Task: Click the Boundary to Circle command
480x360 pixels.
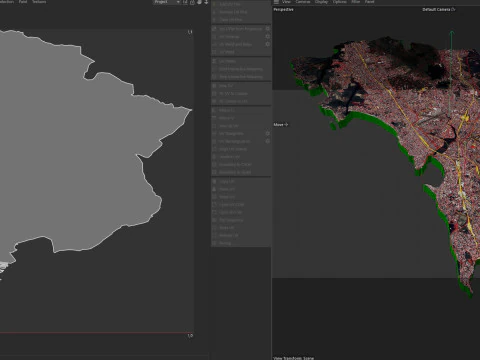Action: click(x=241, y=165)
